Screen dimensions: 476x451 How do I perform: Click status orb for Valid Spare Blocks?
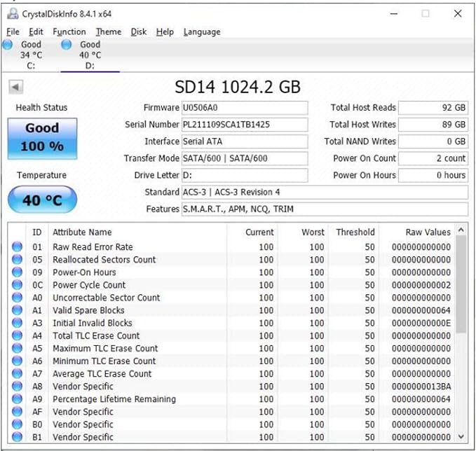click(x=18, y=310)
